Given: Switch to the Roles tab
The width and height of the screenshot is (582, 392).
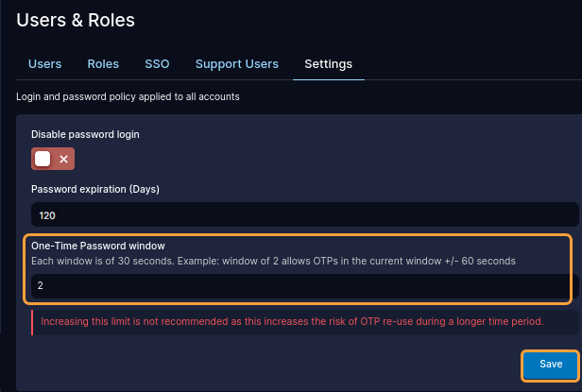Looking at the screenshot, I should [103, 64].
